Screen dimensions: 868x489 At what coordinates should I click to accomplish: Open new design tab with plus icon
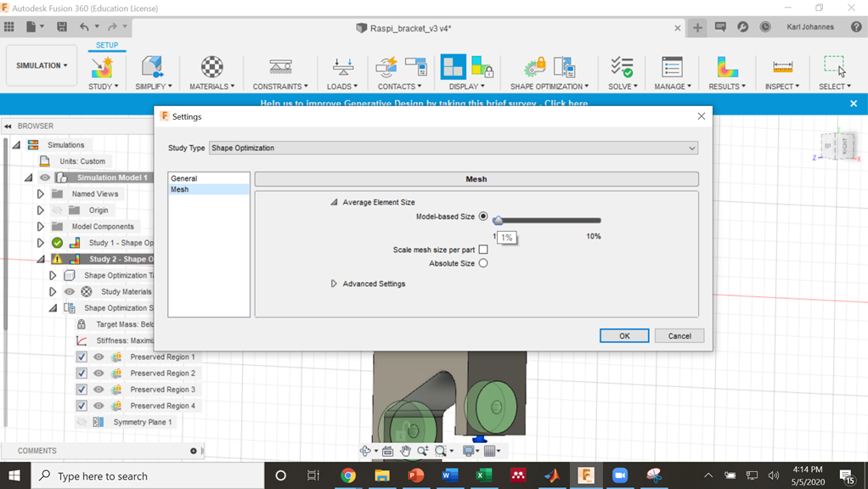pos(697,28)
